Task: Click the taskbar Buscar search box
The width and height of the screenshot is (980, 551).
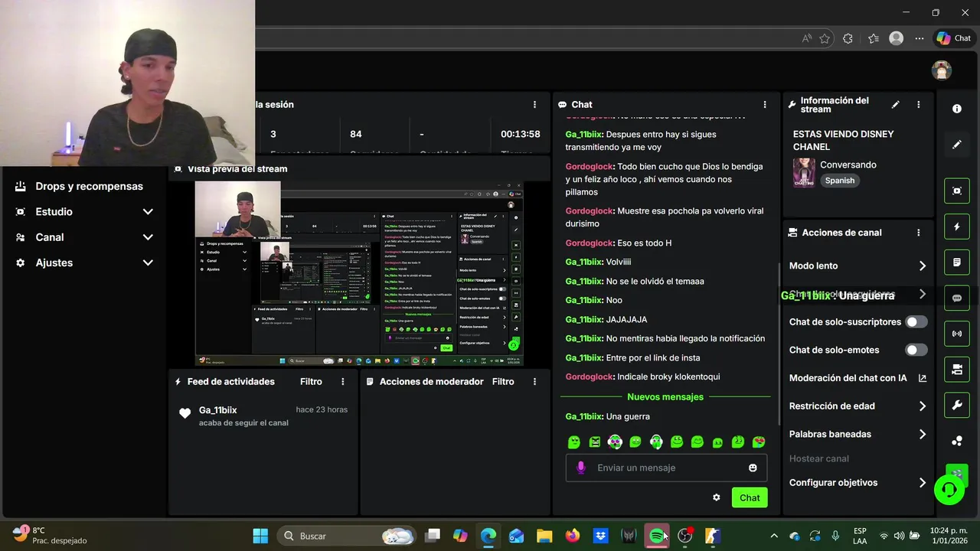Action: (x=345, y=536)
